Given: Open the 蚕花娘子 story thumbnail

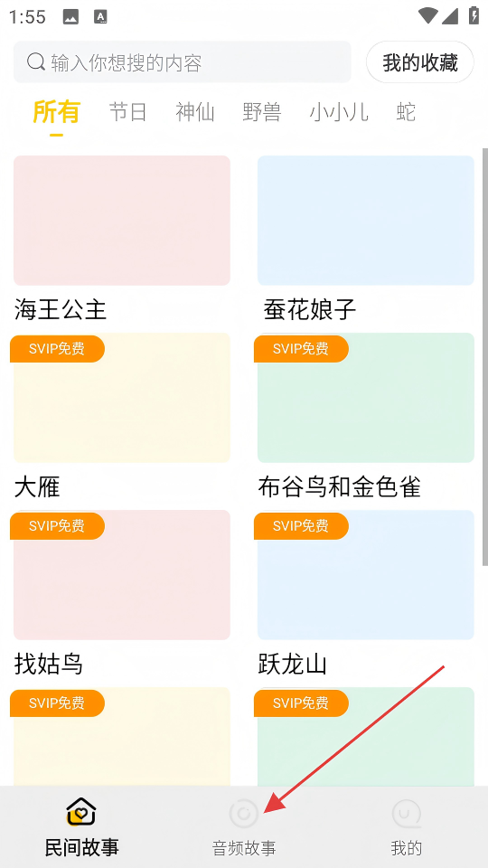Looking at the screenshot, I should point(366,221).
